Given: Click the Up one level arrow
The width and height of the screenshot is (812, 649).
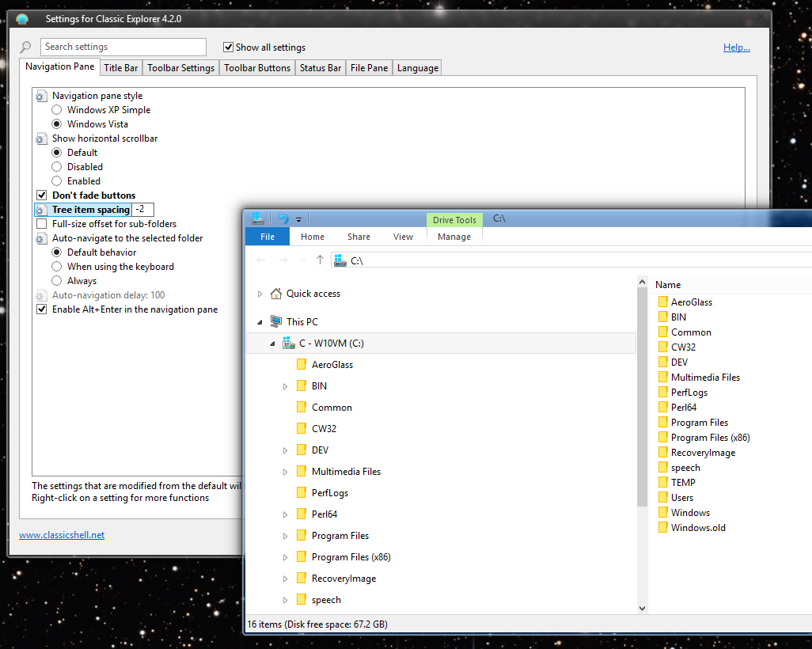Looking at the screenshot, I should click(x=320, y=260).
